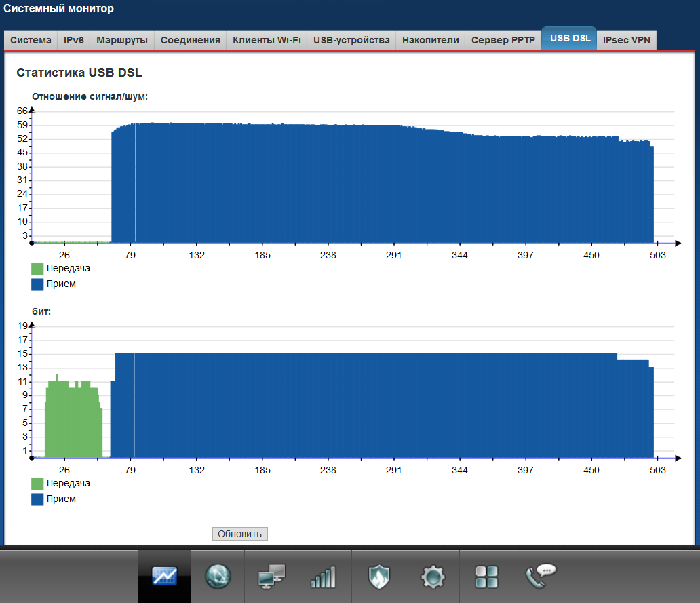Open the System Monitor graph icon

coord(164,577)
